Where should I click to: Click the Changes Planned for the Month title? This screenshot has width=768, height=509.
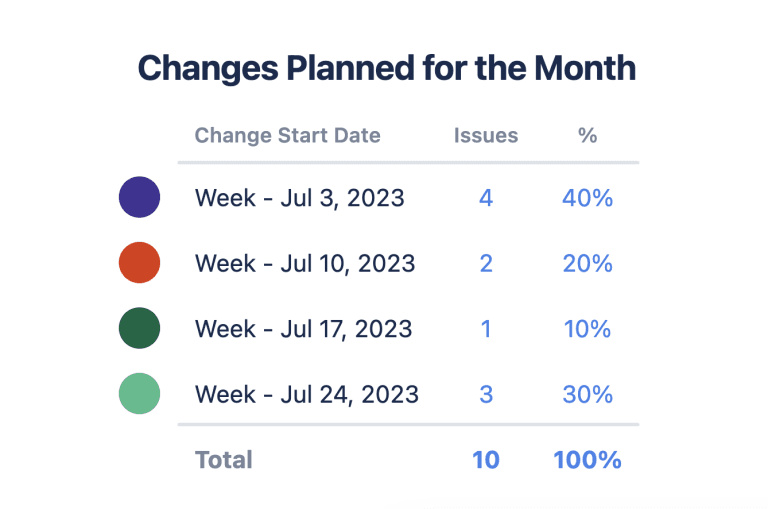point(386,68)
